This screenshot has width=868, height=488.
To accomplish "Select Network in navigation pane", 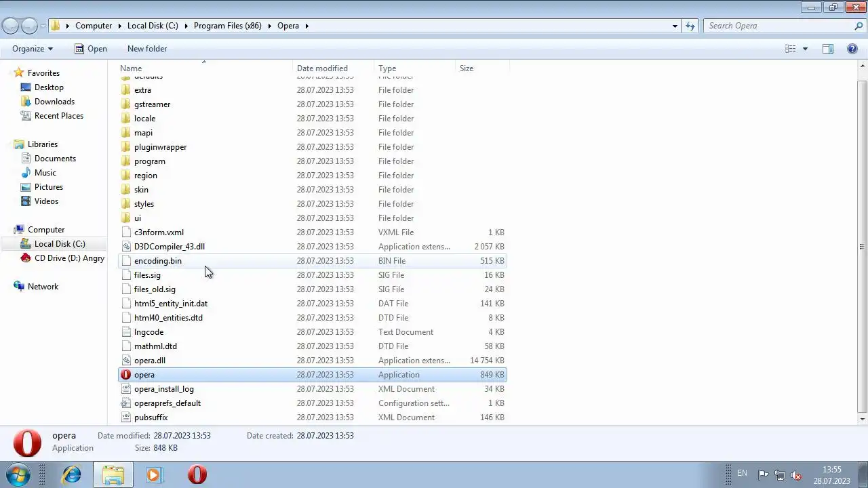I will click(x=43, y=287).
